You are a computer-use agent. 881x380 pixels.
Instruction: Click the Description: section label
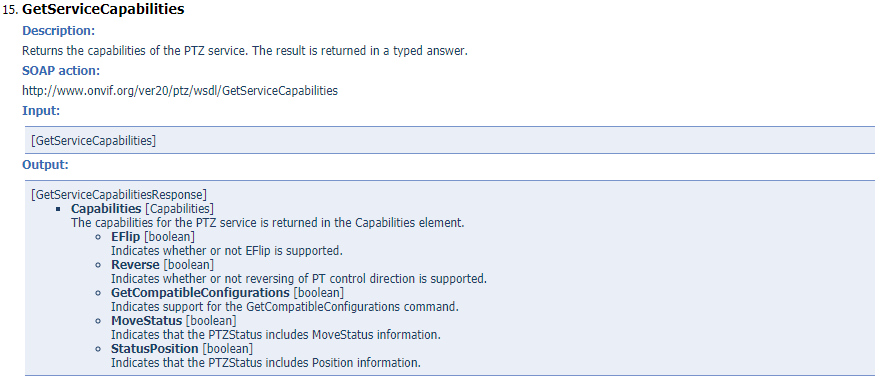58,30
